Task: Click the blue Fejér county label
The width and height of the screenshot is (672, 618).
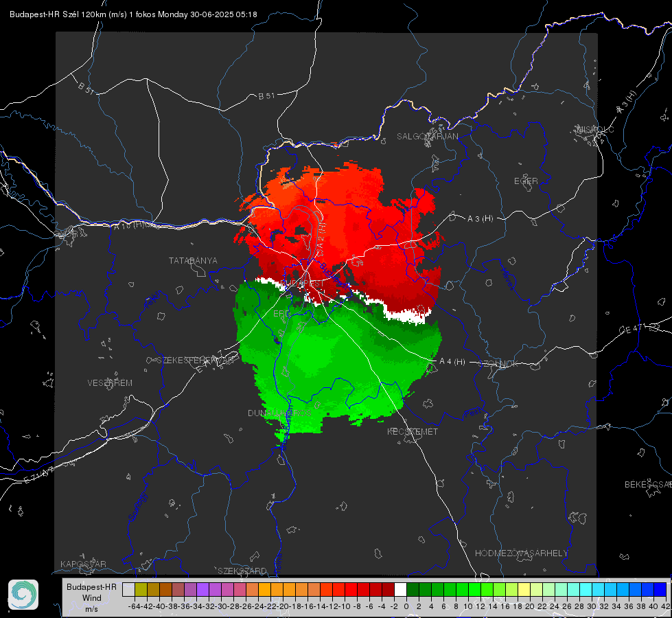Action: (154, 300)
